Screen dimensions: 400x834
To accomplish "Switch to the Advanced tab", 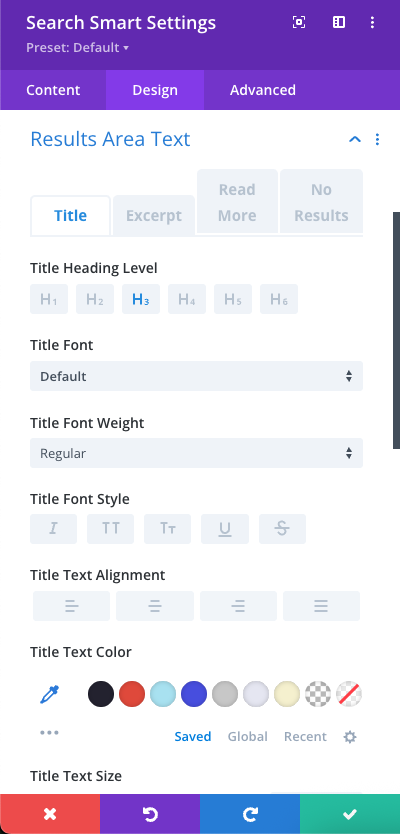I will coord(263,90).
